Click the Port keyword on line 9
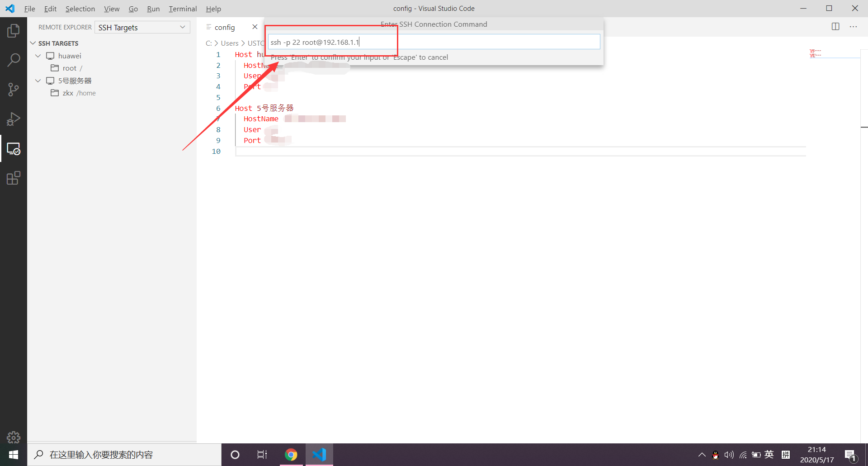This screenshot has height=466, width=868. 252,140
